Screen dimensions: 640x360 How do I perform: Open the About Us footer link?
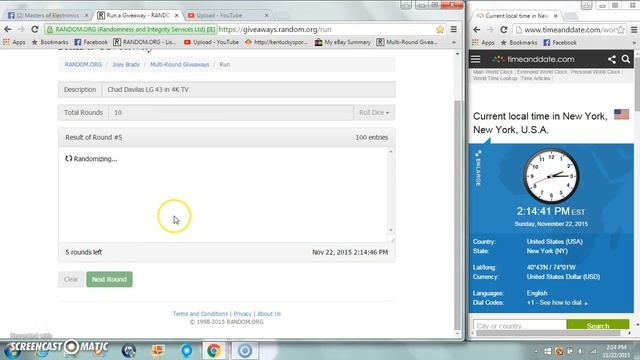[x=269, y=314]
